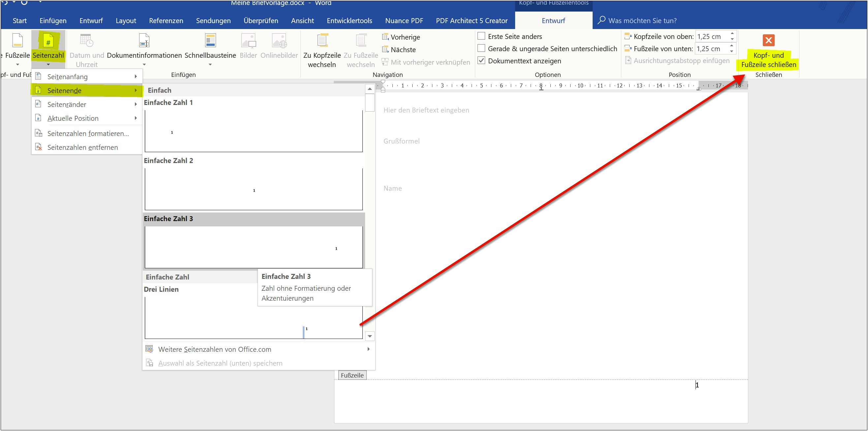
Task: Increase Kopfzeile von oben value
Action: [x=732, y=34]
